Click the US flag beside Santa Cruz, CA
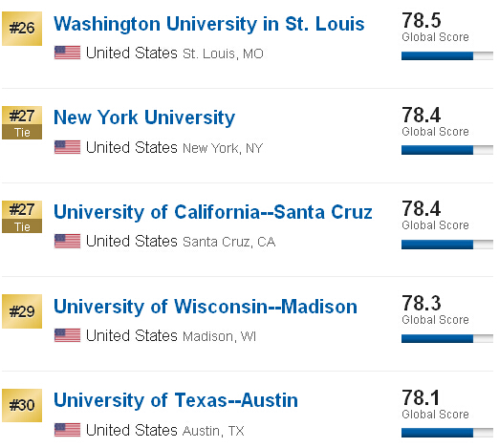Image resolution: width=499 pixels, height=448 pixels. tap(67, 241)
